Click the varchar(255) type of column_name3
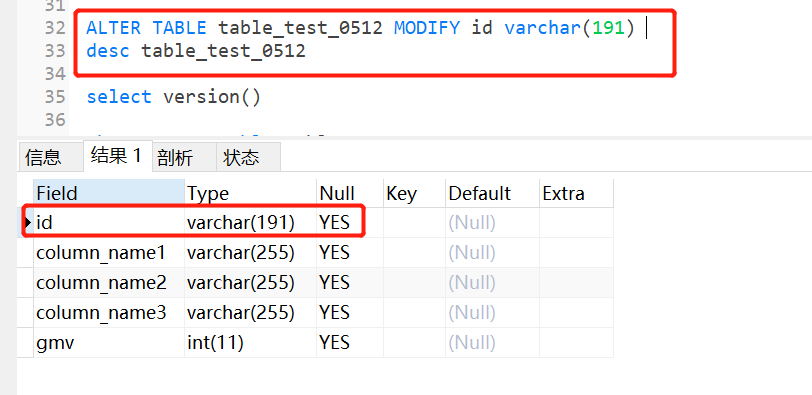Image resolution: width=812 pixels, height=395 pixels. 250,313
